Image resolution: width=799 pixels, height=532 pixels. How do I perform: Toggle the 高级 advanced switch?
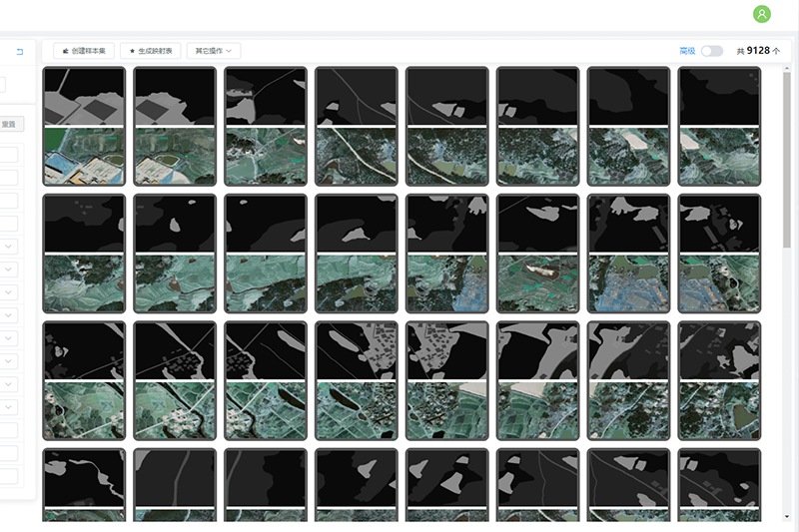pyautogui.click(x=711, y=51)
